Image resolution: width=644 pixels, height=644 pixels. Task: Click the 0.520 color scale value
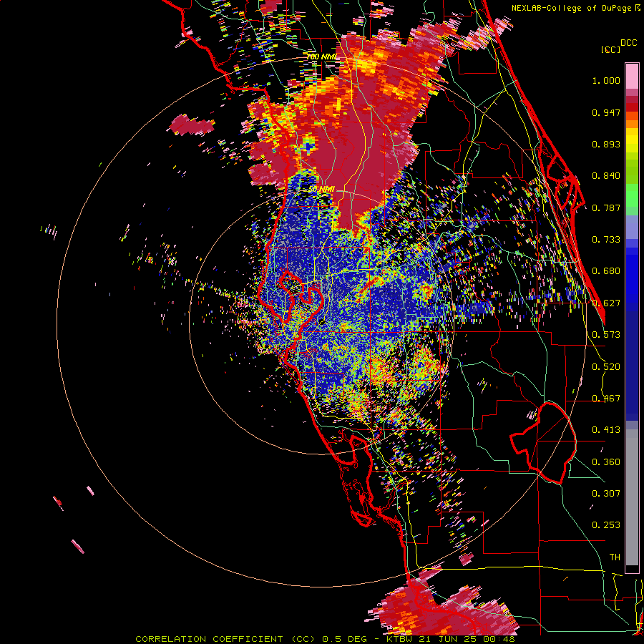click(606, 367)
